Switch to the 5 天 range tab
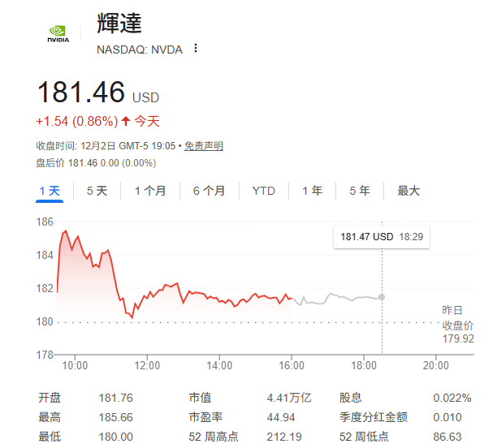 click(x=97, y=191)
